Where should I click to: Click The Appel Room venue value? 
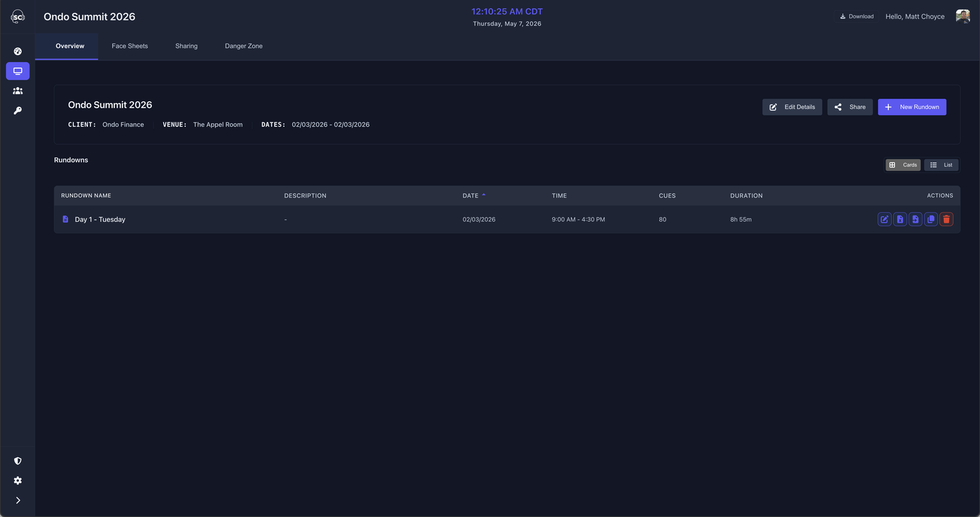pyautogui.click(x=218, y=125)
